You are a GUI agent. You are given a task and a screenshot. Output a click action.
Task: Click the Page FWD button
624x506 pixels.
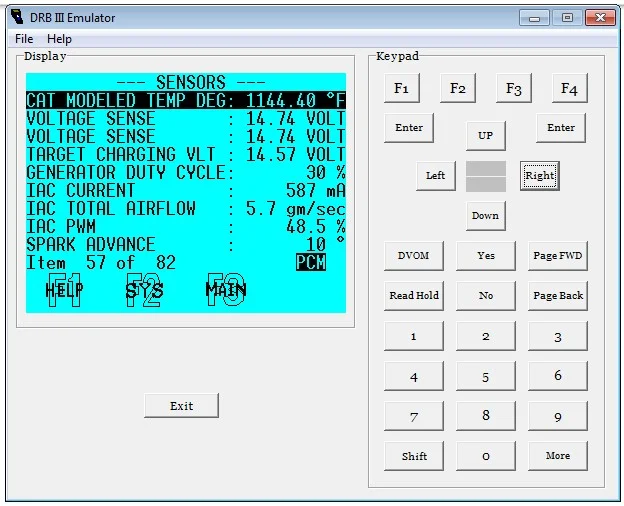pos(558,256)
